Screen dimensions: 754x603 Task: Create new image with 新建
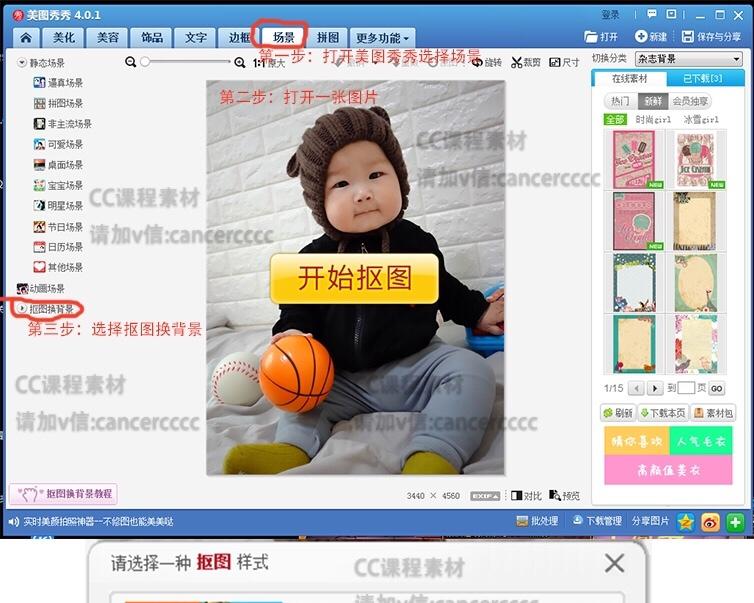click(x=651, y=37)
